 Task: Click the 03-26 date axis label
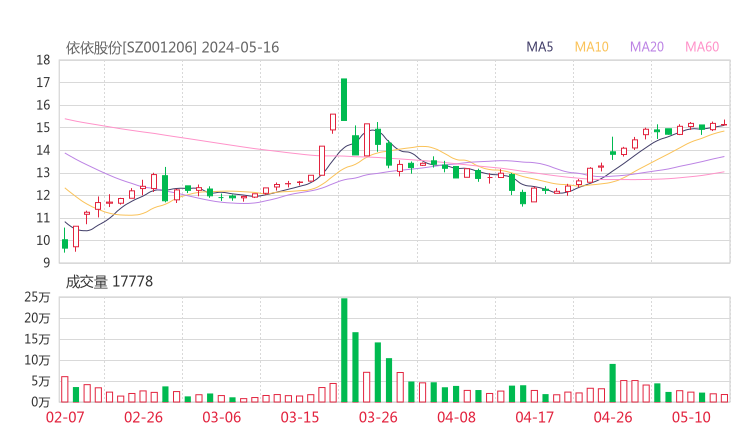pyautogui.click(x=378, y=417)
